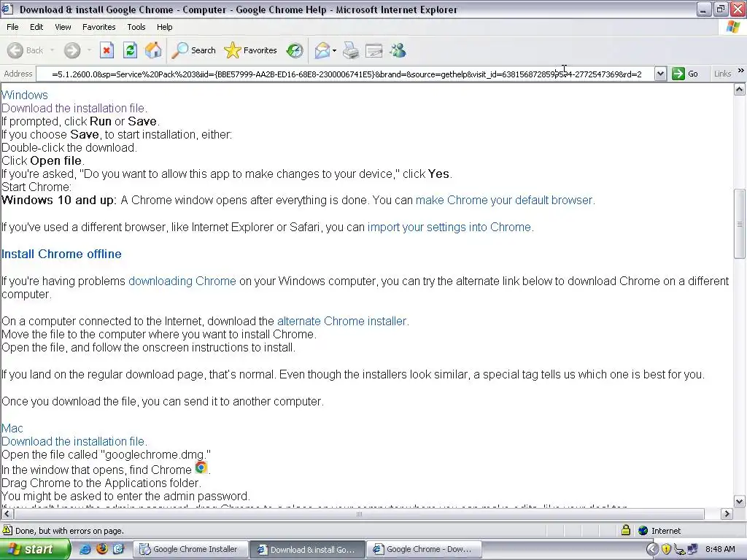Click the Safely Remove Hardware tray icon
The width and height of the screenshot is (747, 560).
pos(679,550)
